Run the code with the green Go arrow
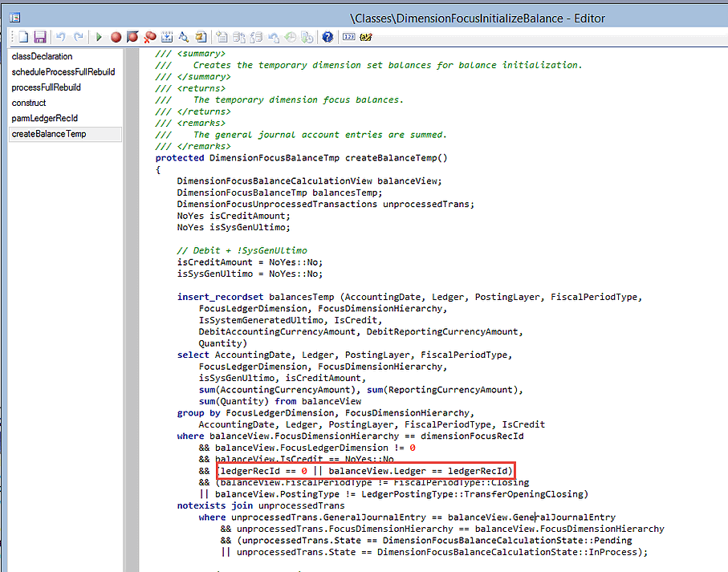The image size is (728, 572). (x=99, y=37)
